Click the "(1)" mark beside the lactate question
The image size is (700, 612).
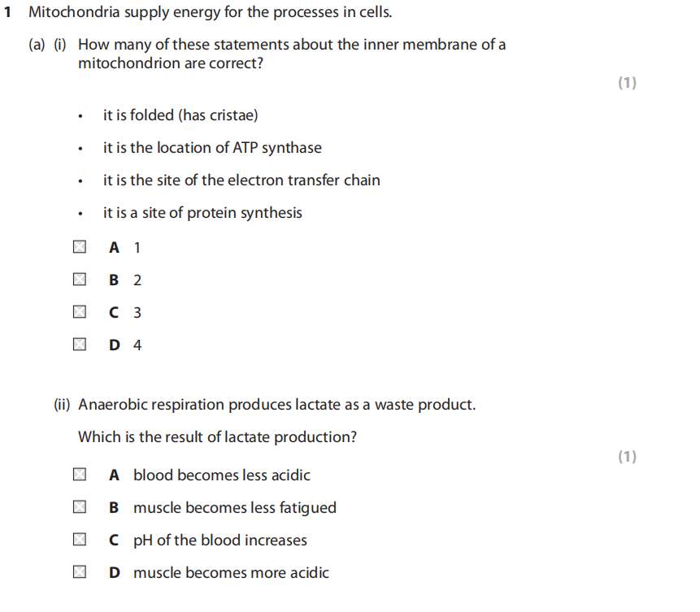point(627,456)
